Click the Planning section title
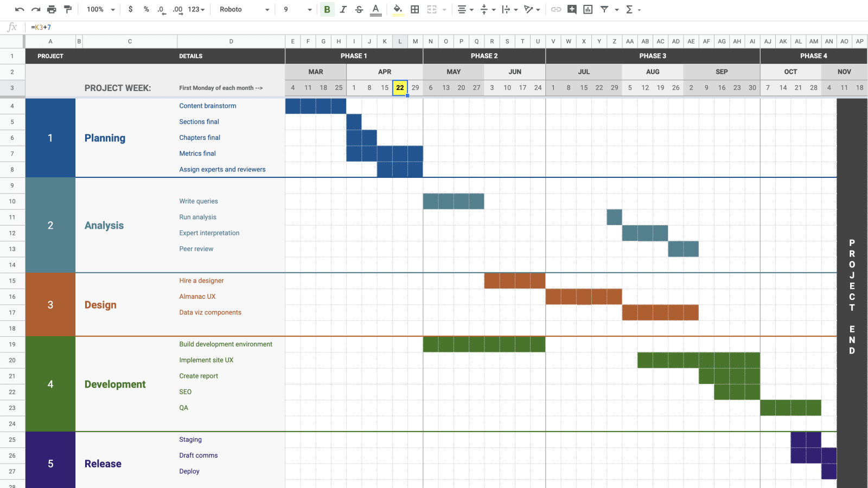This screenshot has height=488, width=868. (105, 138)
